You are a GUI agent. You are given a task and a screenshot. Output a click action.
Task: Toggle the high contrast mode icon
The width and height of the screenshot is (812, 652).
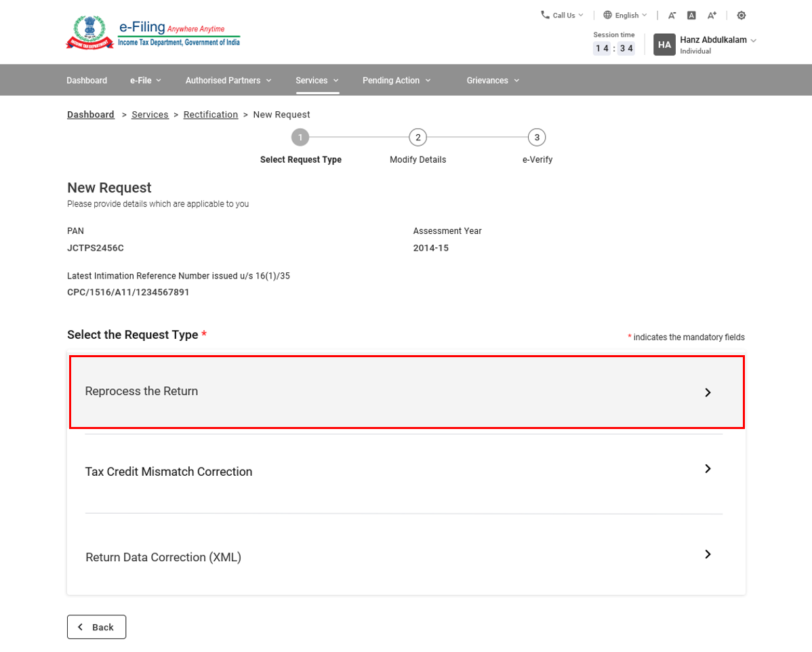pos(741,16)
